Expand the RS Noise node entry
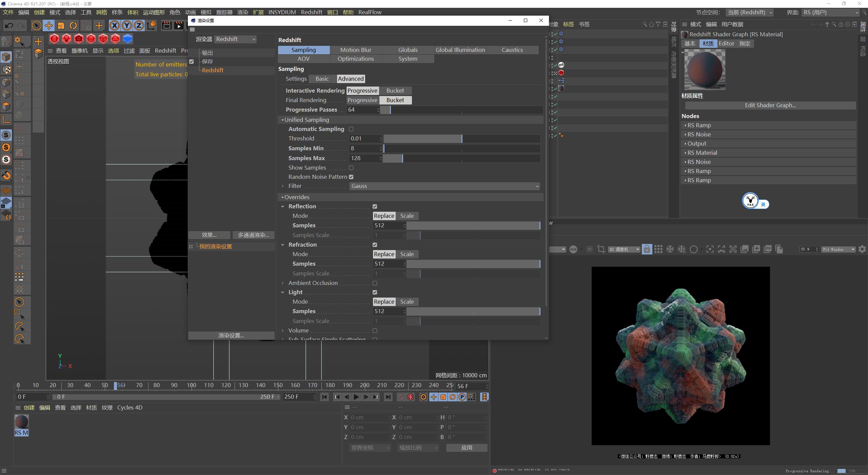This screenshot has height=475, width=868. tap(686, 134)
